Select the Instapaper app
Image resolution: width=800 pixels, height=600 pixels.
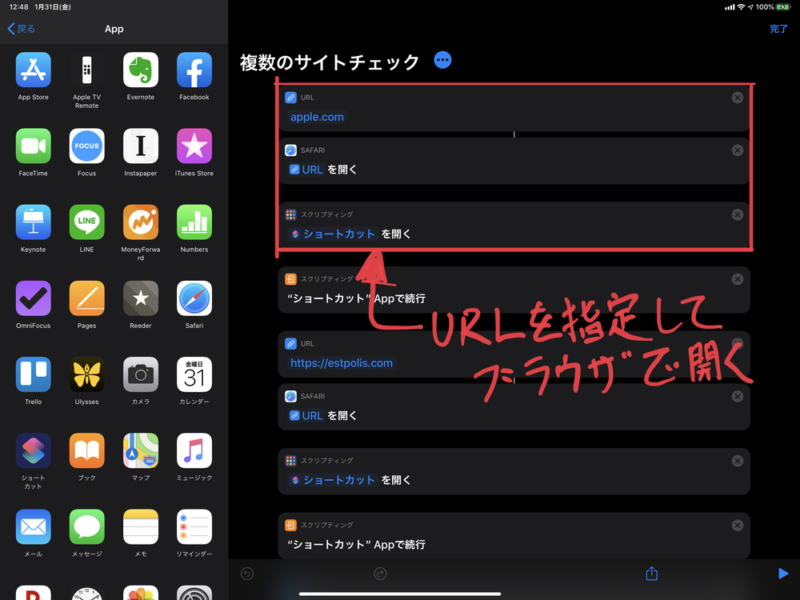point(140,146)
